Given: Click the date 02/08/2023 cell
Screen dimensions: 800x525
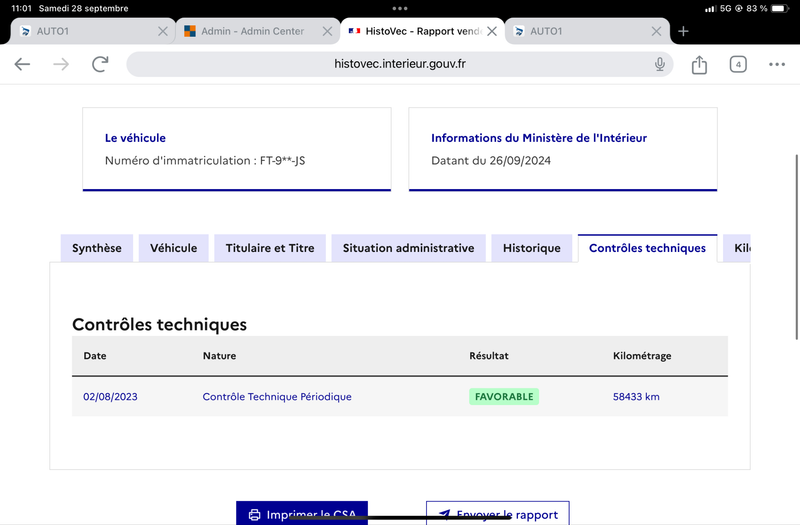Looking at the screenshot, I should click(110, 396).
